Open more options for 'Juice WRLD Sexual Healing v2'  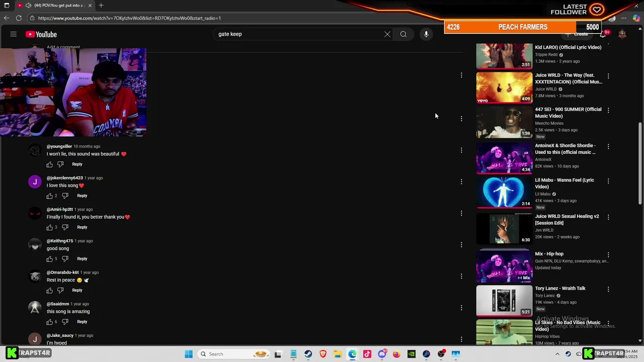coord(608,217)
